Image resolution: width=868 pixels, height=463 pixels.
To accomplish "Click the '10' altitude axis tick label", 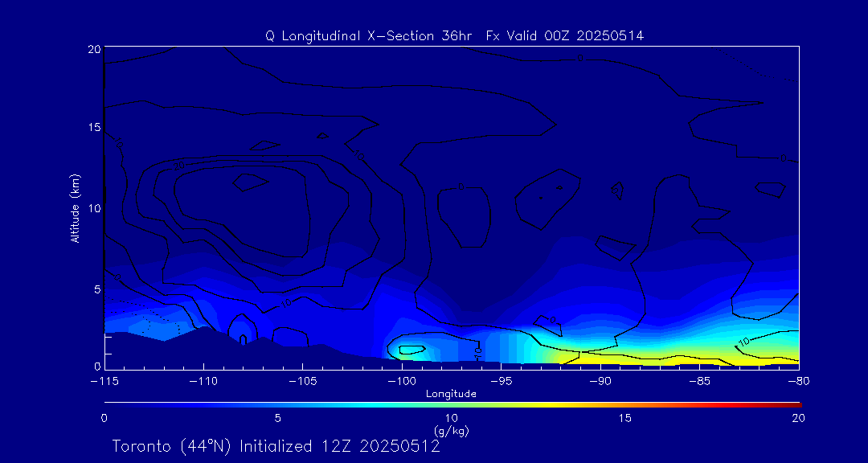I will click(x=93, y=207).
